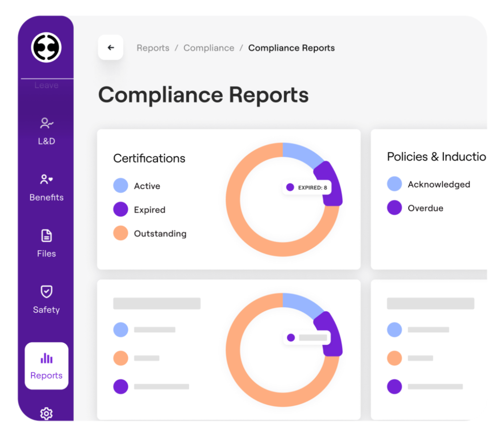Open the Files document icon

[46, 236]
